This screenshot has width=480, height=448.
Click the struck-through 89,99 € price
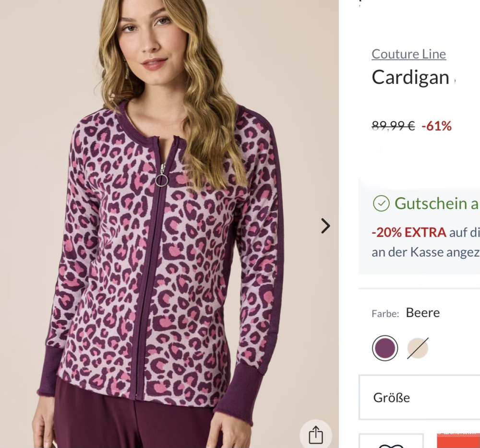pyautogui.click(x=393, y=126)
